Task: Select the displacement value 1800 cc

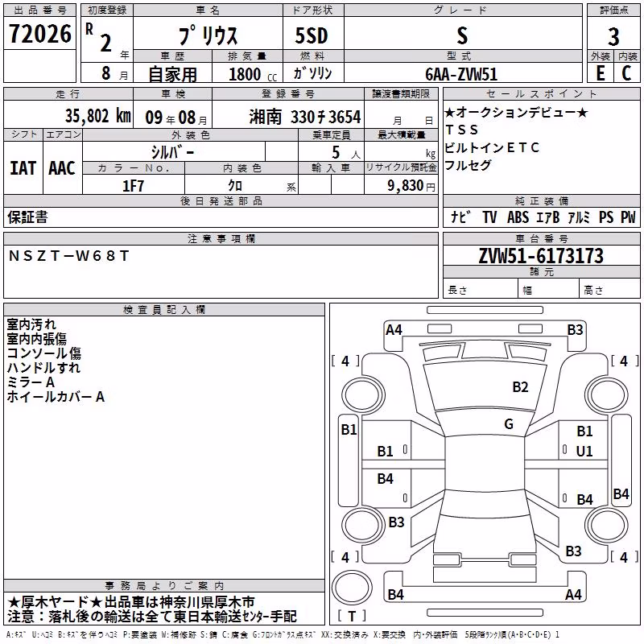Action: 253,74
